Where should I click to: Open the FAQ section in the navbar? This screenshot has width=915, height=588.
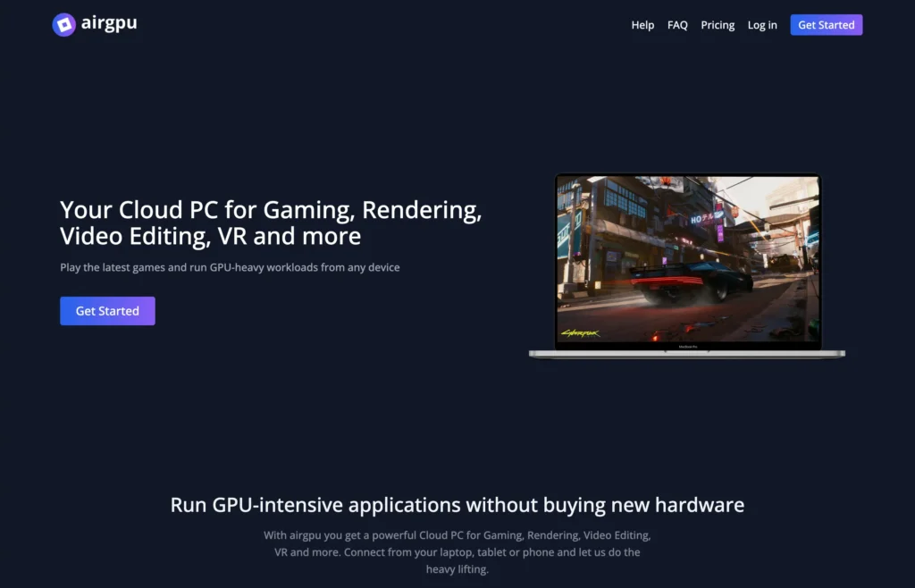pos(676,25)
